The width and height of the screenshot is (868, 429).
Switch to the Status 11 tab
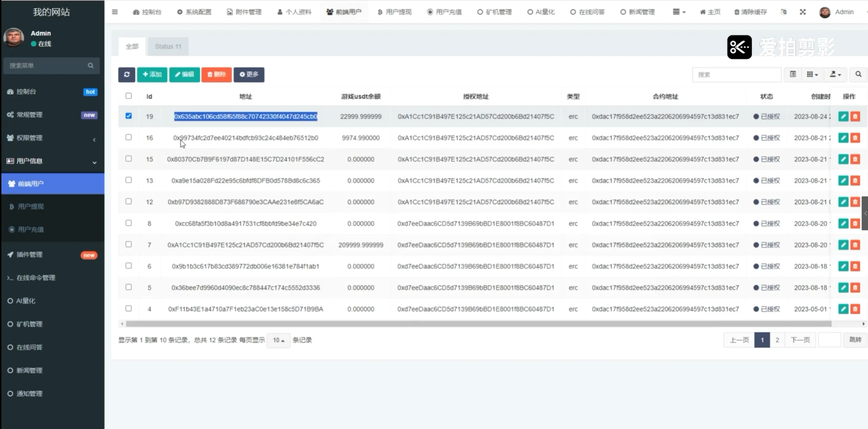coord(168,46)
